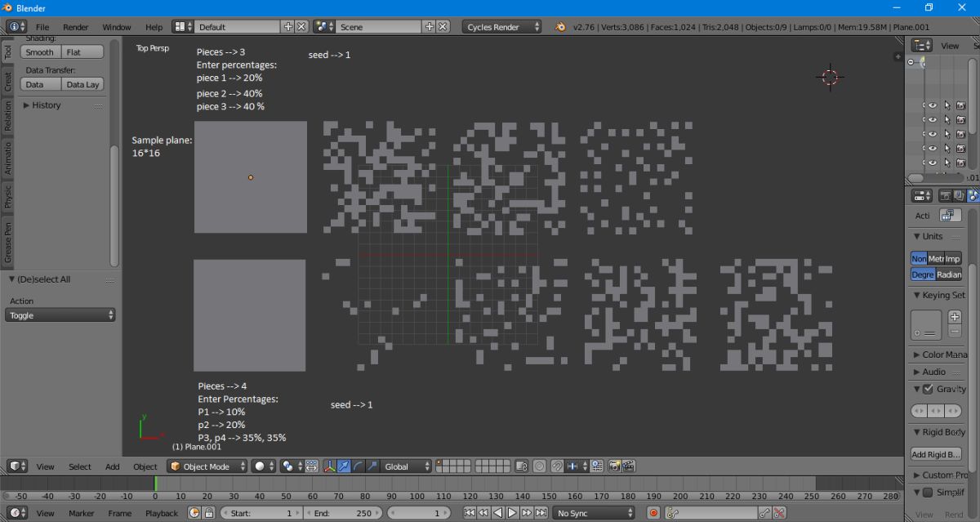Toggle the snap magnet icon
This screenshot has height=522, width=980.
pyautogui.click(x=555, y=466)
